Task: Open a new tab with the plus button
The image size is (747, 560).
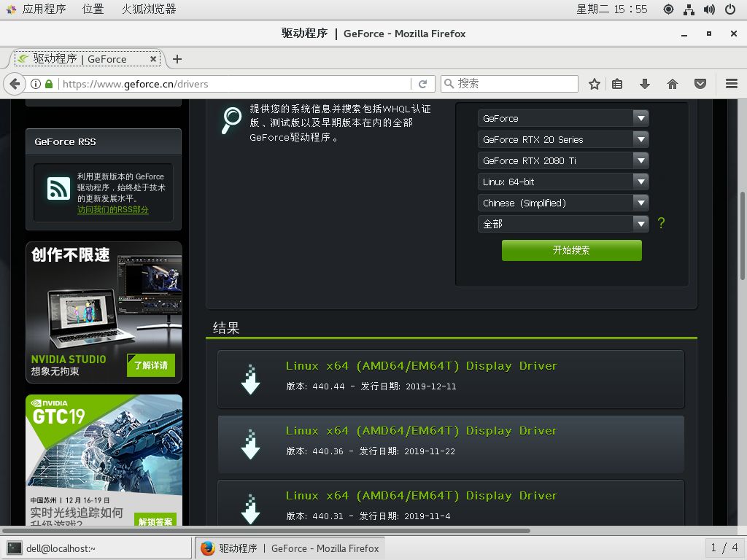Action: [x=177, y=59]
